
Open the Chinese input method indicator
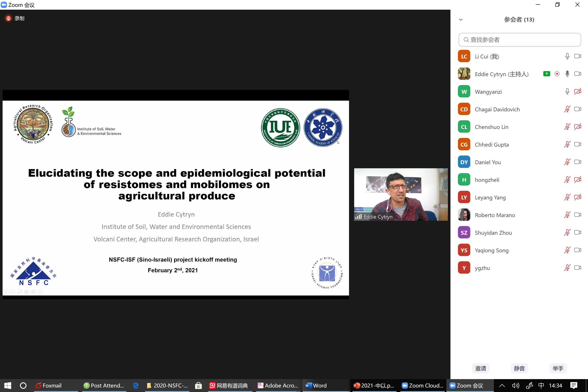541,385
